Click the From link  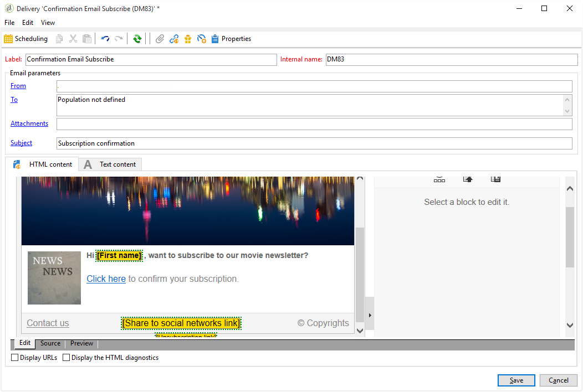[18, 86]
